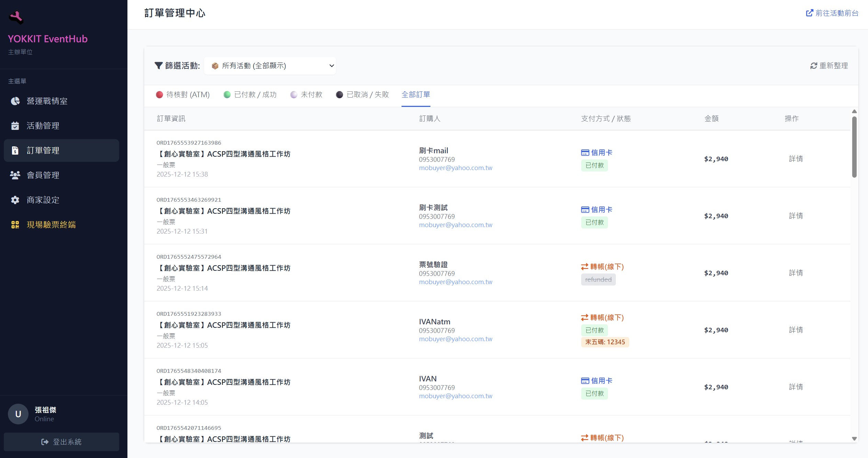The image size is (868, 458).
Task: Click the 商家設定 gear icon
Action: click(x=15, y=200)
